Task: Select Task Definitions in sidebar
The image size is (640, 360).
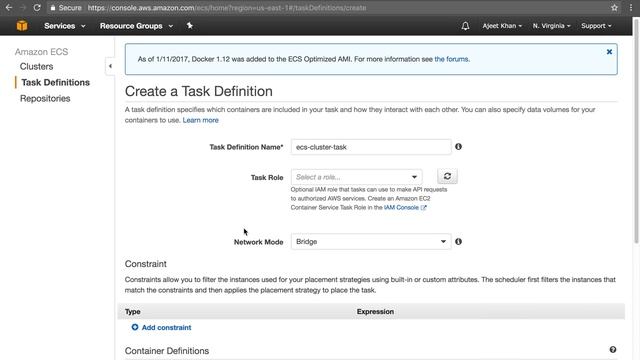Action: [x=56, y=82]
